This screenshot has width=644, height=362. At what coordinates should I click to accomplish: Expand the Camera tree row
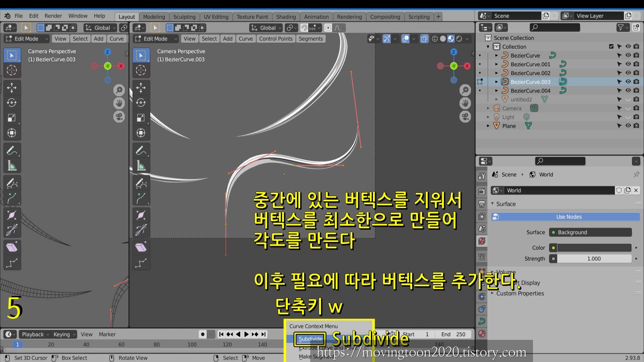(x=488, y=108)
